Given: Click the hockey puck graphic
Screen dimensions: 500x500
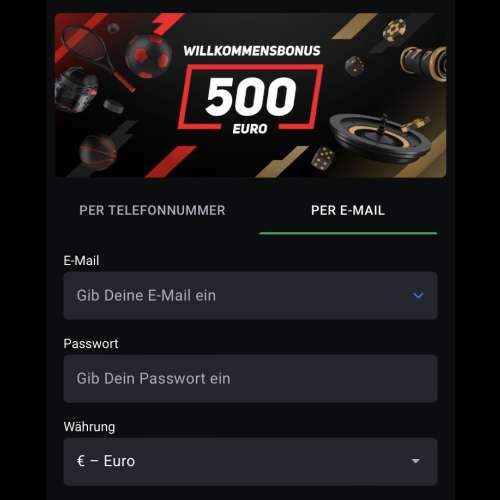Looking at the screenshot, I should (113, 106).
